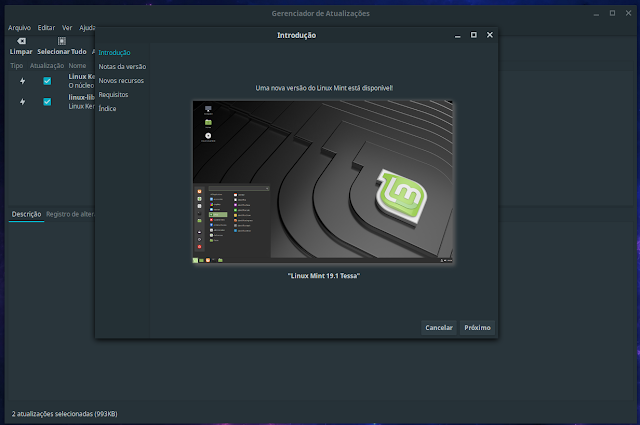Switch to the Registro de alterações tab
This screenshot has height=425, width=640.
70,214
